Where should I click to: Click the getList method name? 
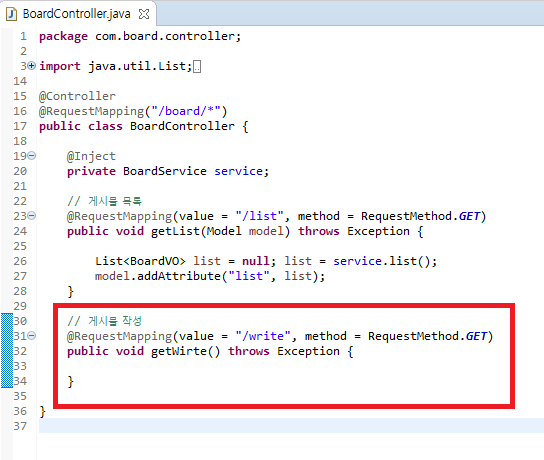coord(175,231)
